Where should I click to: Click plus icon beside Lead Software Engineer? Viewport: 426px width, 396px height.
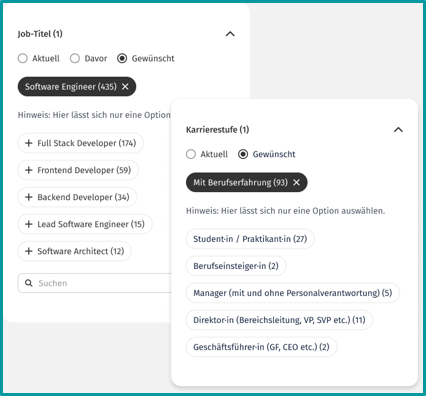pyautogui.click(x=29, y=224)
